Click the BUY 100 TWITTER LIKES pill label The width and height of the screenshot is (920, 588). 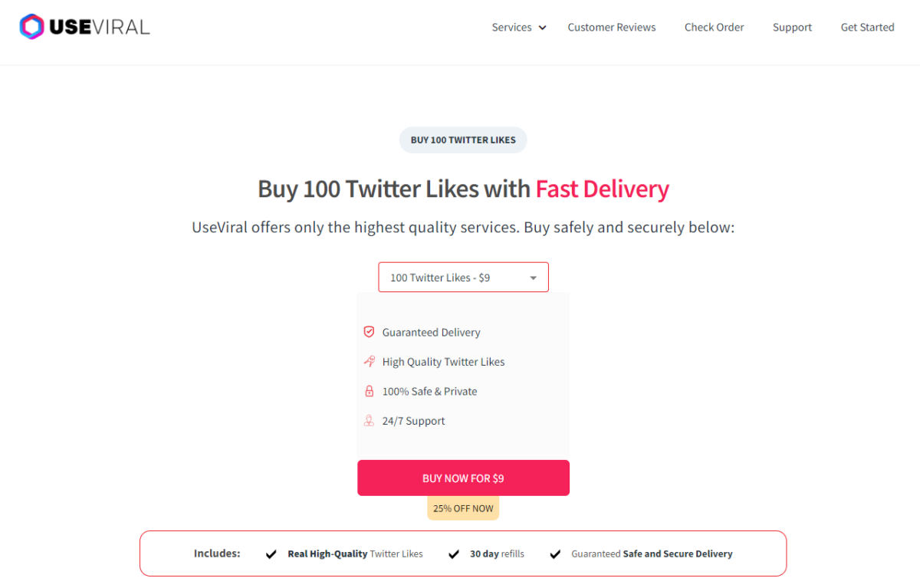(x=463, y=140)
